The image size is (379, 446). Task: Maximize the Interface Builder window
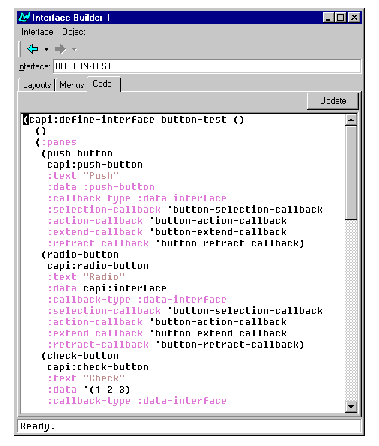341,17
